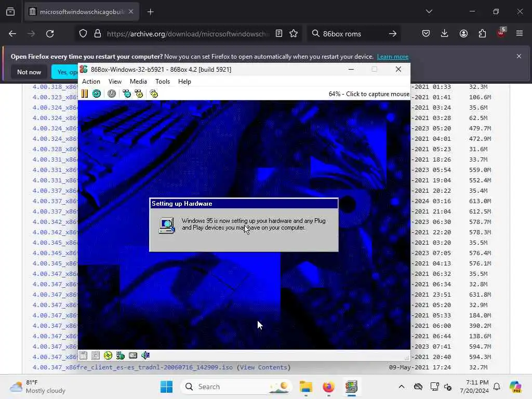Click the 631.8M file size
Image resolution: width=532 pixels, height=399 pixels.
click(480, 295)
